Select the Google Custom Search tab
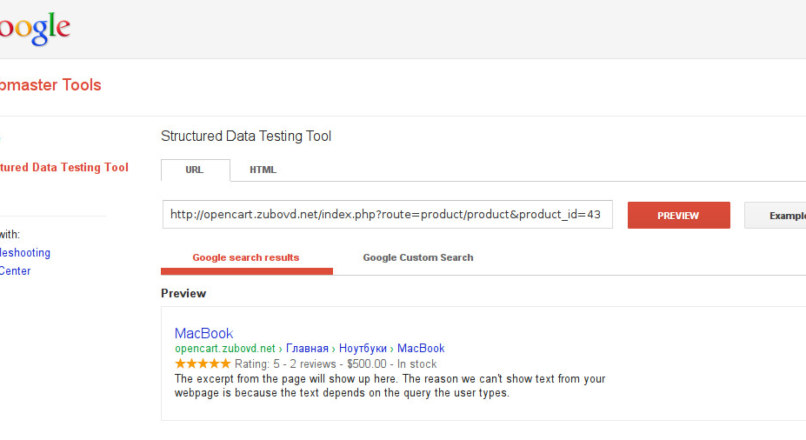Viewport: 806px width, 440px height. pyautogui.click(x=418, y=258)
